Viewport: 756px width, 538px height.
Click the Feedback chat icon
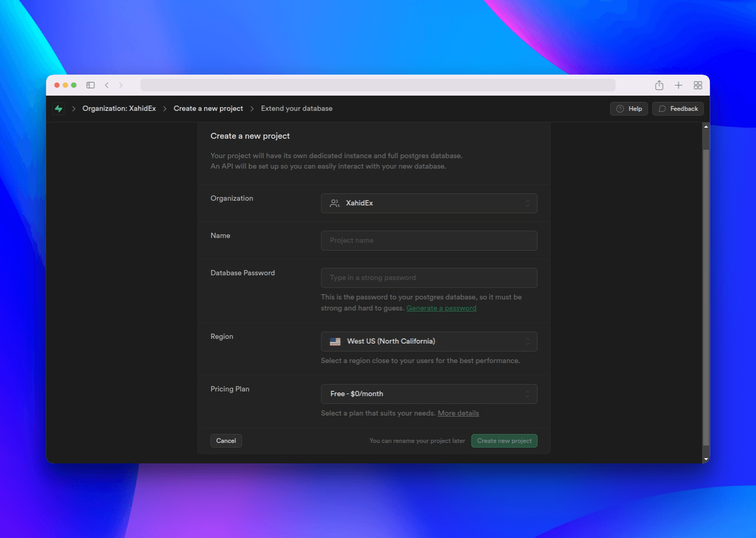[x=662, y=109]
